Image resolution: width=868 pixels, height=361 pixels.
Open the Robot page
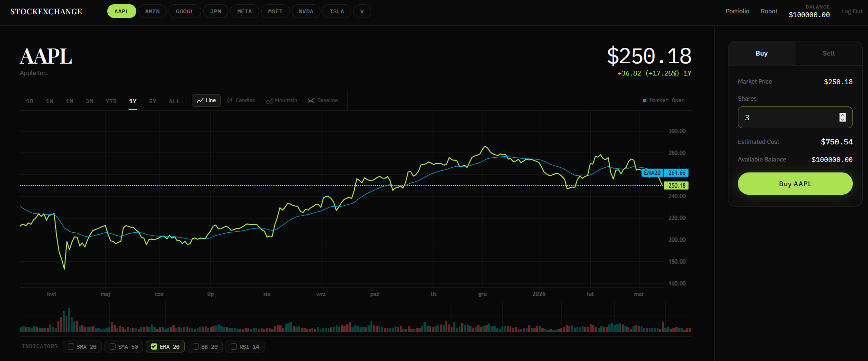[769, 11]
